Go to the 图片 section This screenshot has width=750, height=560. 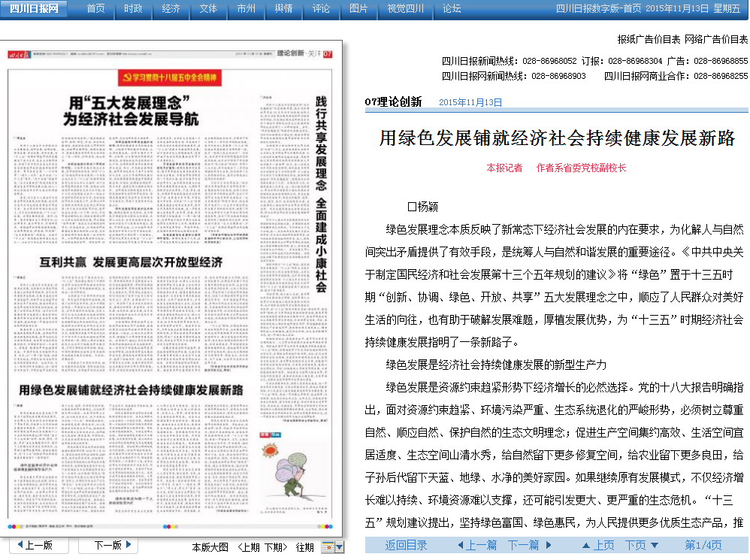[358, 8]
